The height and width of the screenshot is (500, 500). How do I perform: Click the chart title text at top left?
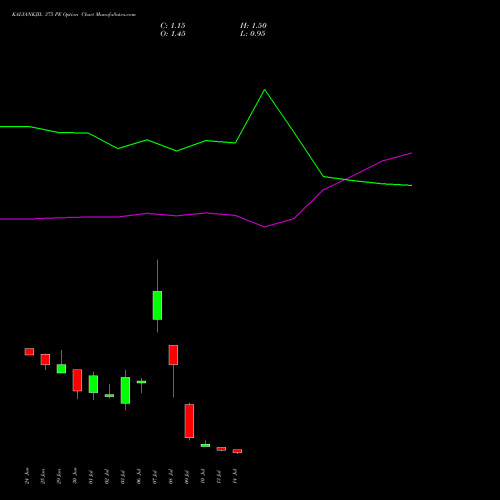[74, 15]
